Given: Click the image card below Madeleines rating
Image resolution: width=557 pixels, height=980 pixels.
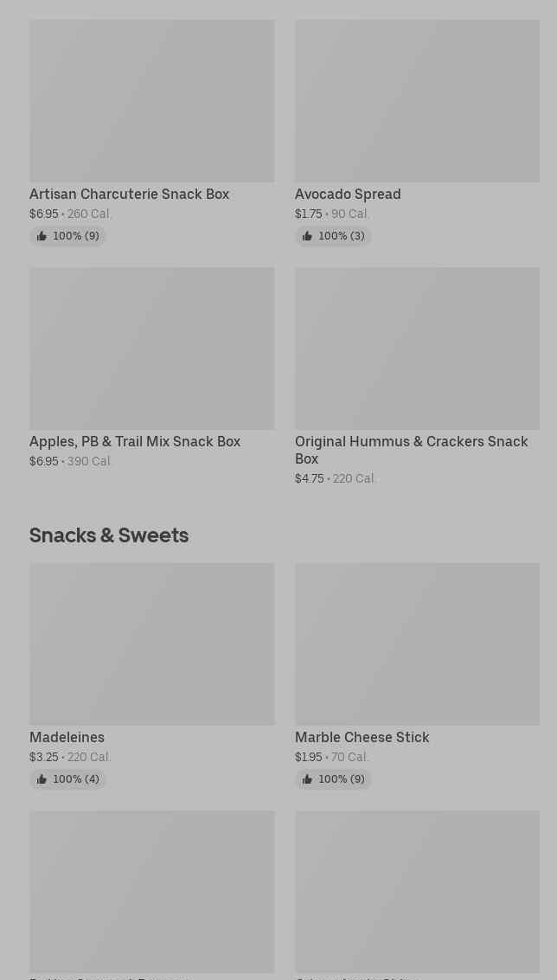Looking at the screenshot, I should point(151,891).
